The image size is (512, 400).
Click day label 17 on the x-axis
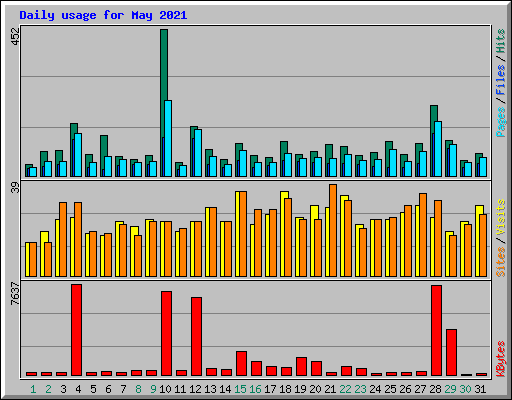(270, 389)
